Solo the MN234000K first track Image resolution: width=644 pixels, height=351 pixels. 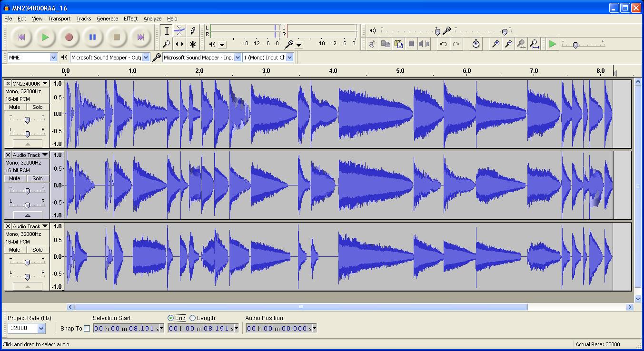(x=38, y=107)
